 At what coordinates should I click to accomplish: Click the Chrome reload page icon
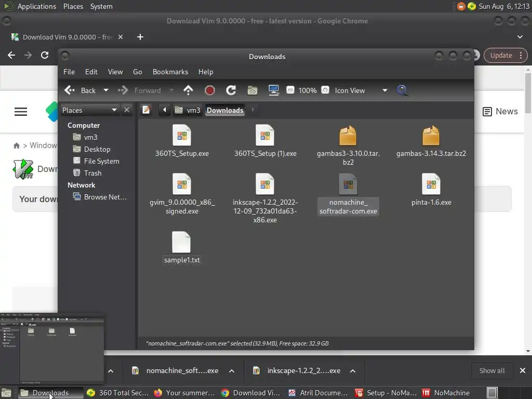click(x=45, y=55)
